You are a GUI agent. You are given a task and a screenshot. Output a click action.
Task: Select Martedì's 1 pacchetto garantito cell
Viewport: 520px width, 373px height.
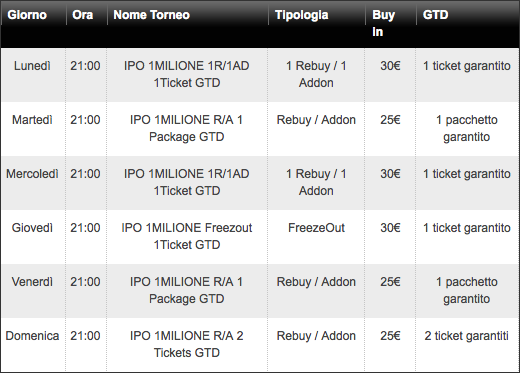coord(467,128)
